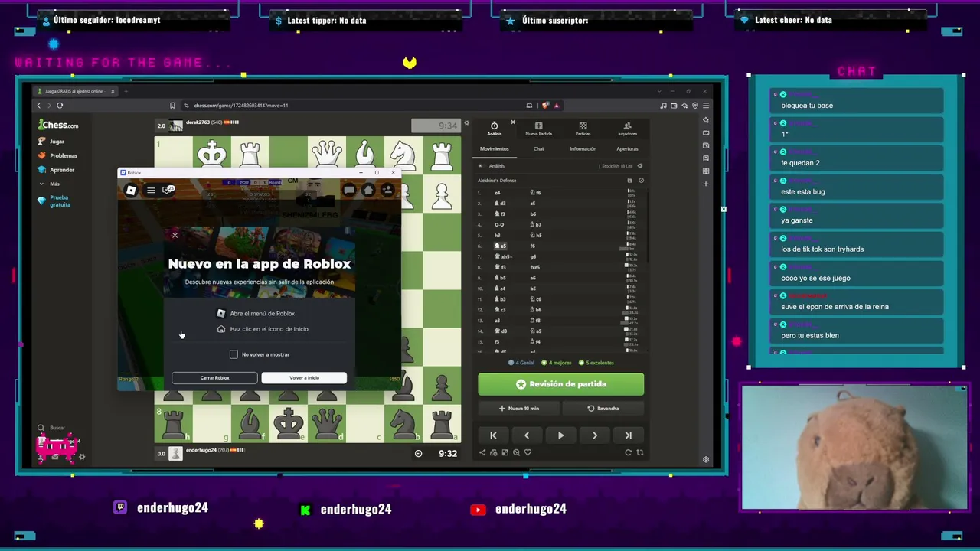Select white's castling move 'O-O'
This screenshot has height=551, width=980.
point(499,225)
